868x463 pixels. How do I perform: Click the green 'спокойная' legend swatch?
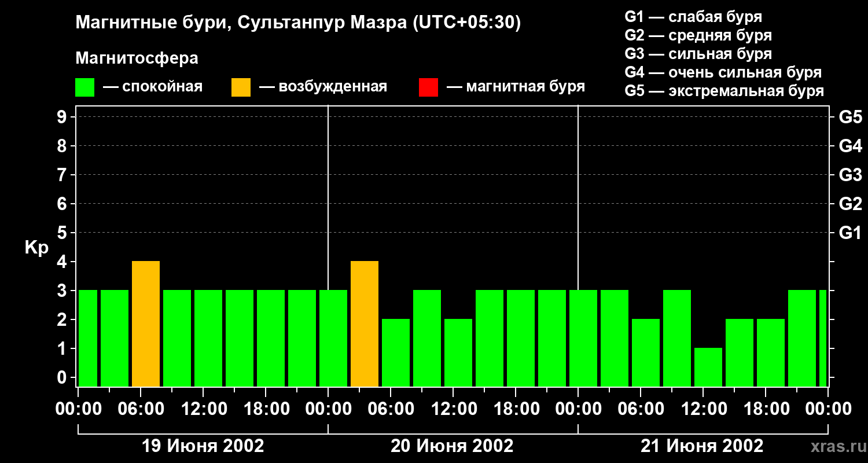[85, 87]
